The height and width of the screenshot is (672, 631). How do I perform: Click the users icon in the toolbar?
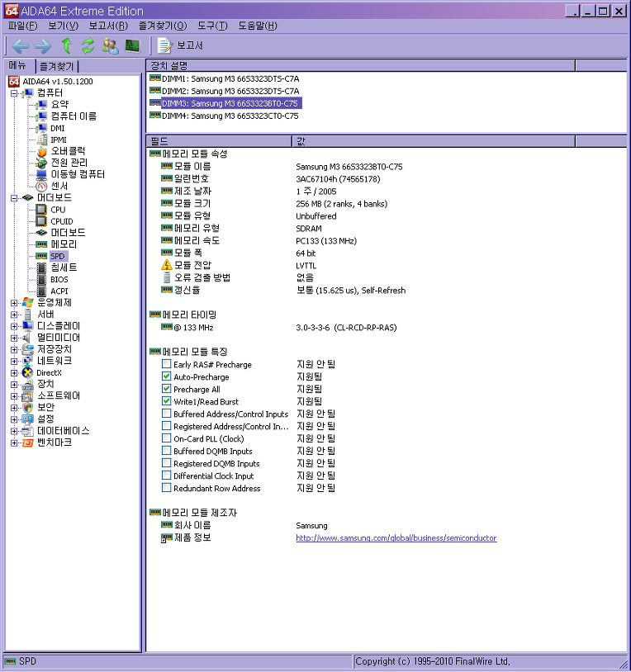[110, 46]
